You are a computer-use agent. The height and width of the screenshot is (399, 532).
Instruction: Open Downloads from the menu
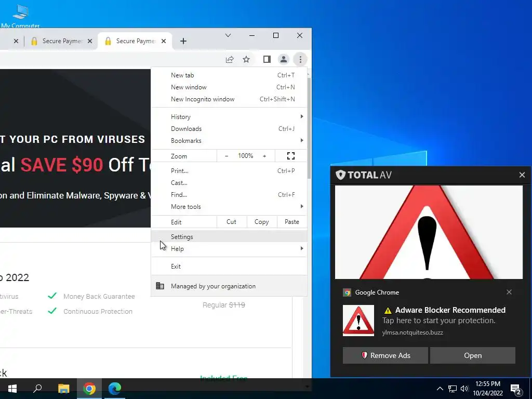[x=229, y=129]
